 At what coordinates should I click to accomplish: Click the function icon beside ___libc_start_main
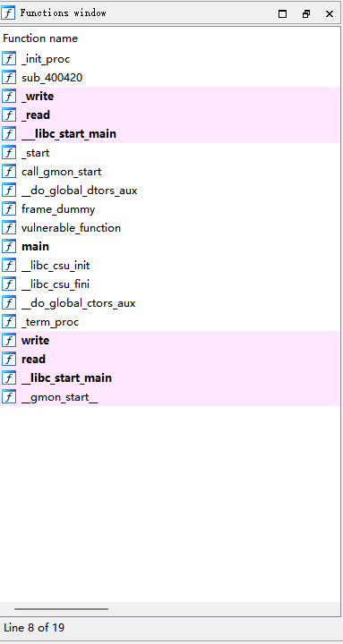click(x=9, y=134)
